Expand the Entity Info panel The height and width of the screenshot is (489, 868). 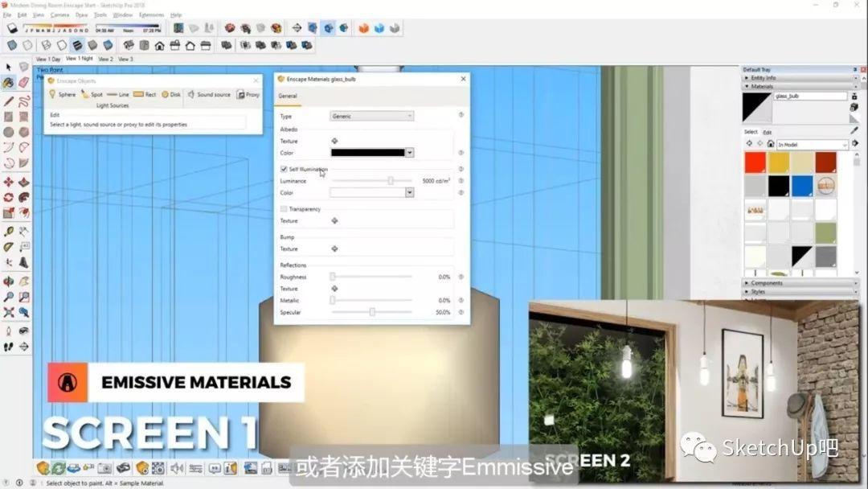(800, 78)
